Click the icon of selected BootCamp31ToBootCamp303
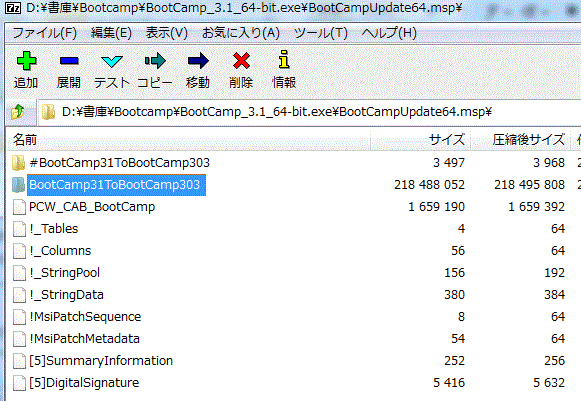This screenshot has width=581, height=401. tap(18, 185)
